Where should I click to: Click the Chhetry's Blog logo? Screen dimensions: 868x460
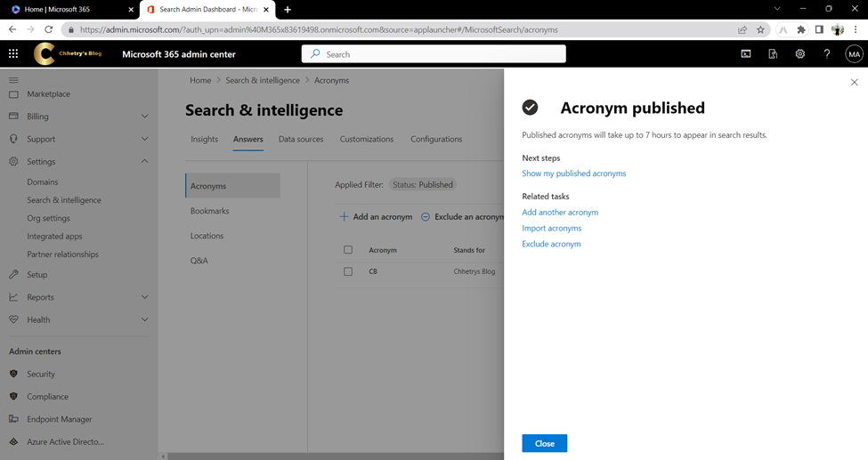point(68,53)
